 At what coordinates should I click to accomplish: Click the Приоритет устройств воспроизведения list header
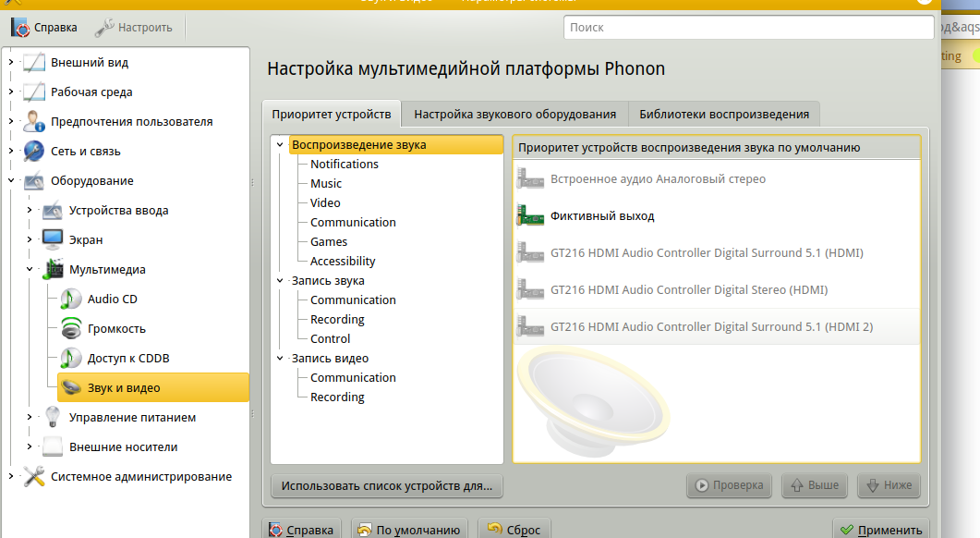click(x=717, y=148)
